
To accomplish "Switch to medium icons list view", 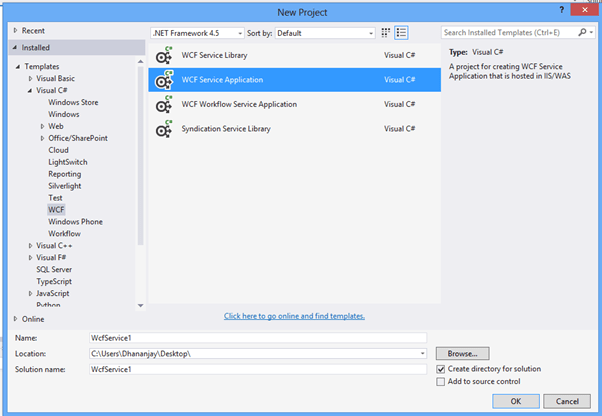I will [x=401, y=33].
